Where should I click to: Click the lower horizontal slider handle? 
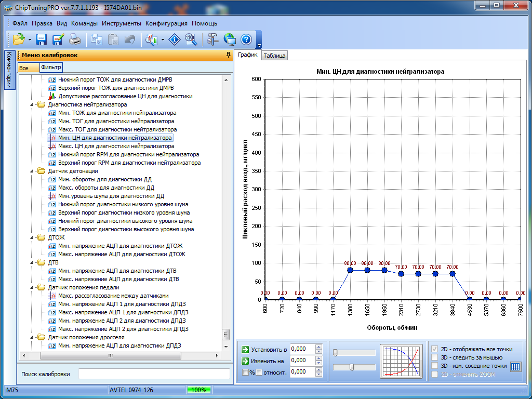352,367
